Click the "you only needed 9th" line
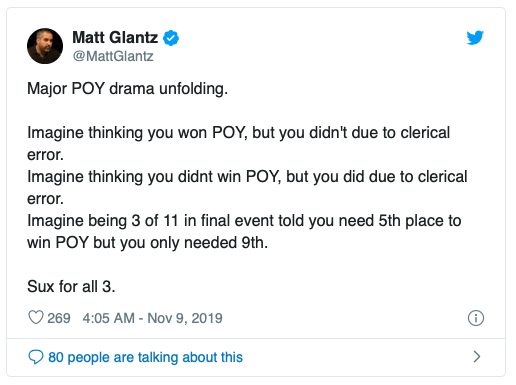Viewport: 516px width, 385px height. pos(147,243)
